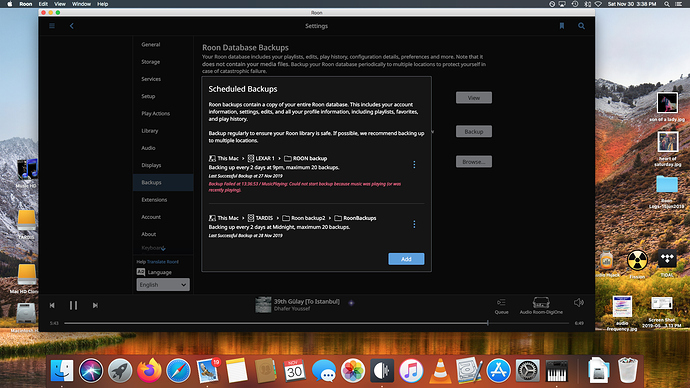The height and width of the screenshot is (388, 690).
Task: Click the Backup button
Action: click(x=474, y=132)
